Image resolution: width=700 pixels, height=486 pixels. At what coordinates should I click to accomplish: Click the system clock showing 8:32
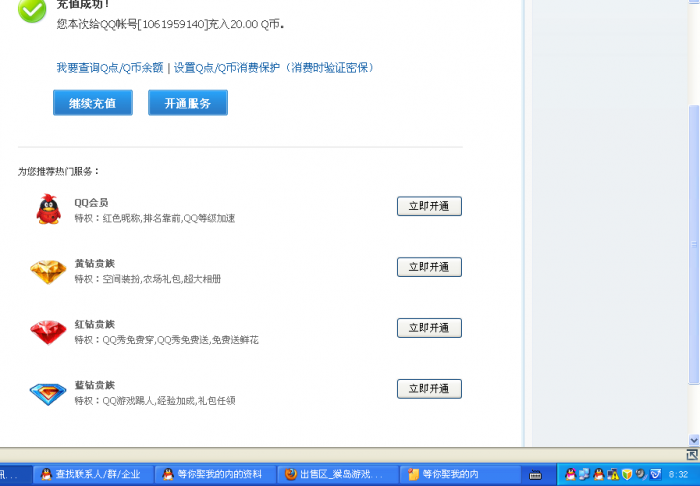click(x=679, y=474)
